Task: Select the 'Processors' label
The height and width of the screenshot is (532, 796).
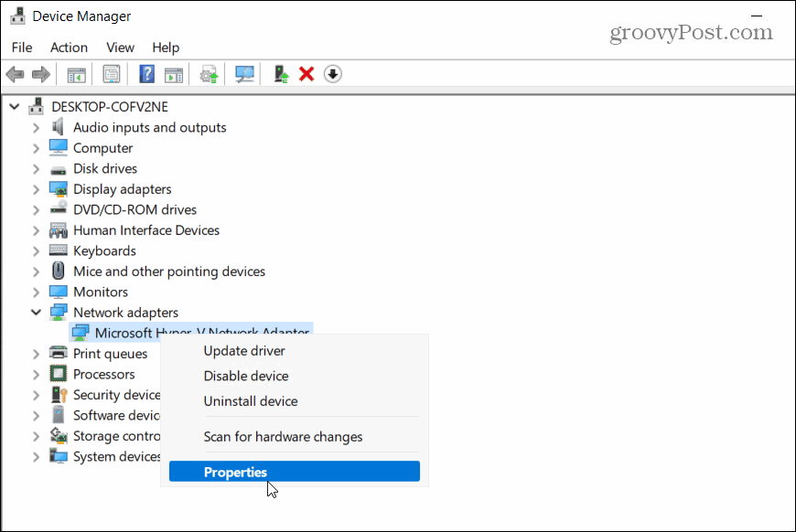Action: coord(104,374)
